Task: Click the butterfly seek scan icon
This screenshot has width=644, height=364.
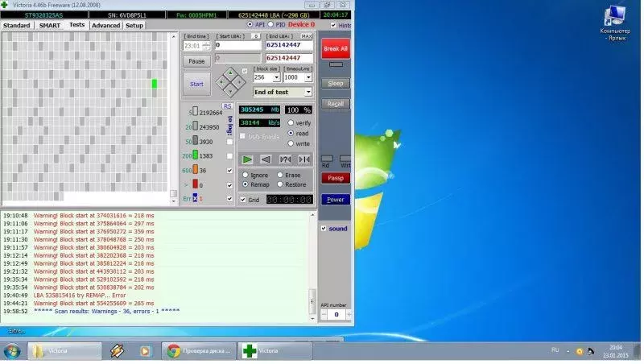Action: tap(304, 159)
